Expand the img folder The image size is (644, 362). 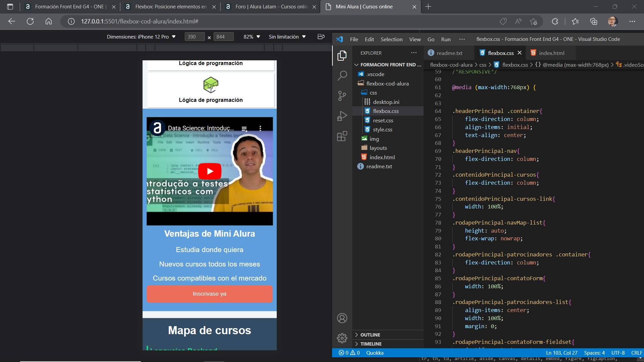(388, 139)
